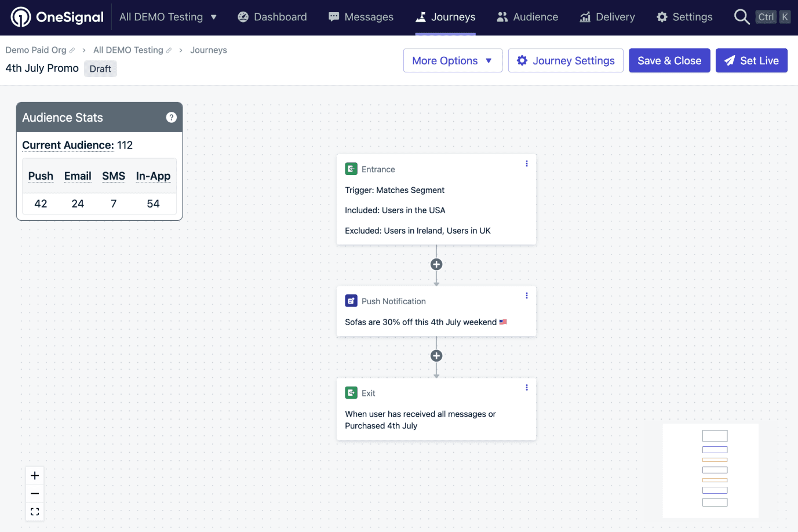
Task: Open the kebab menu on the Exit node
Action: 526,387
